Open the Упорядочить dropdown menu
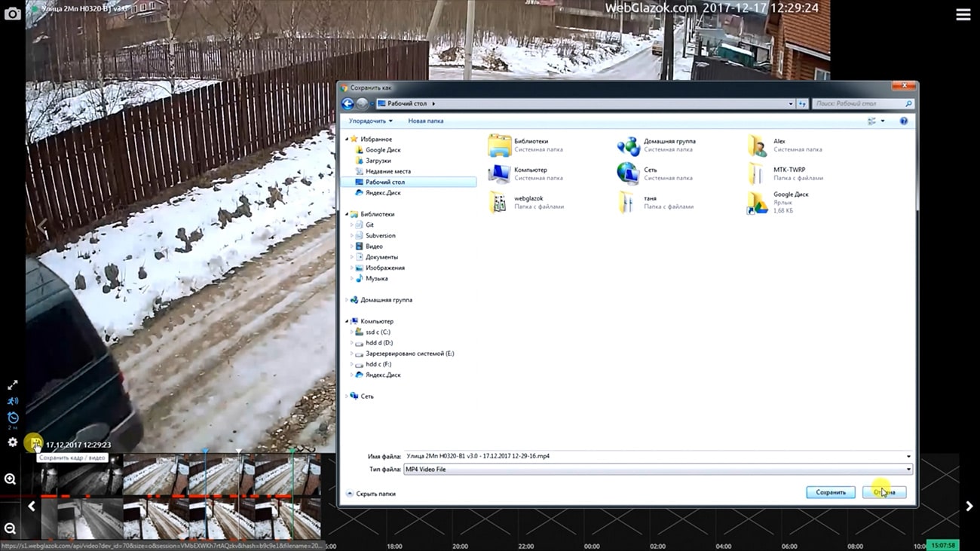 (x=370, y=121)
